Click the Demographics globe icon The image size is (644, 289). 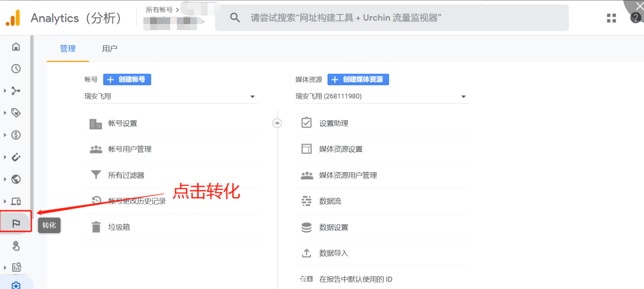(x=16, y=179)
